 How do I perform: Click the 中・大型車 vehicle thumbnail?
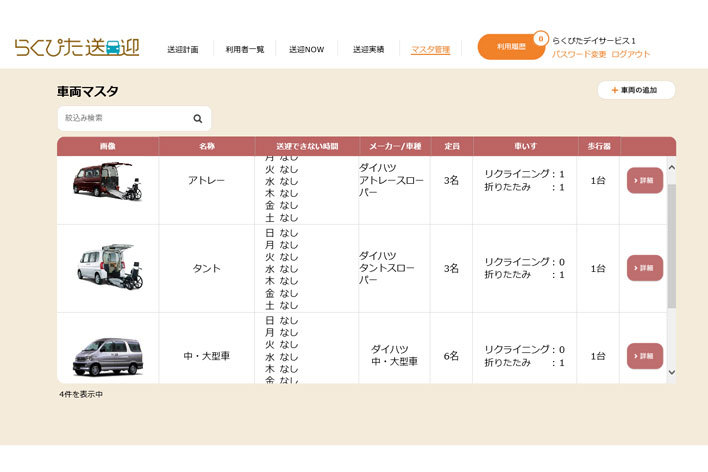107,357
